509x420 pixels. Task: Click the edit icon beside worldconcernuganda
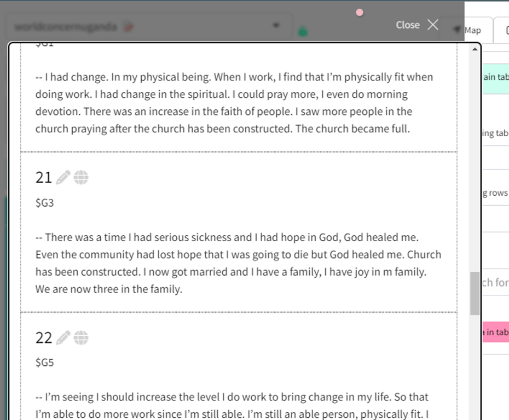(129, 27)
